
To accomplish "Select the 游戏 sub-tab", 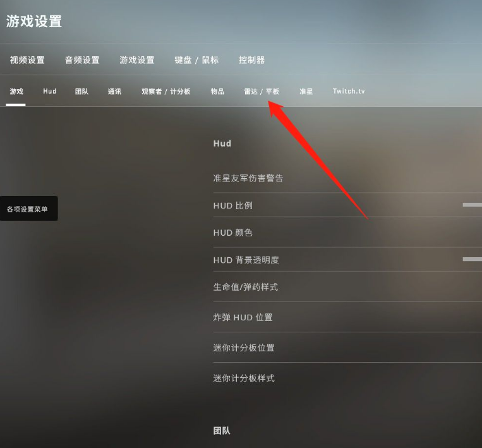I will [16, 92].
